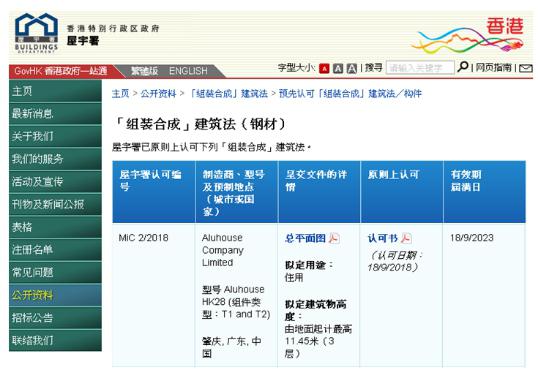The height and width of the screenshot is (379, 538).
Task: Select the medium font size A icon
Action: [338, 69]
